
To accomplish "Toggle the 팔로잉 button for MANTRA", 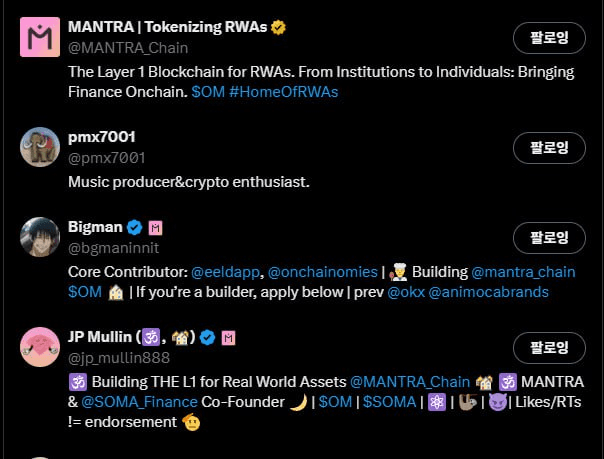I will pyautogui.click(x=549, y=38).
